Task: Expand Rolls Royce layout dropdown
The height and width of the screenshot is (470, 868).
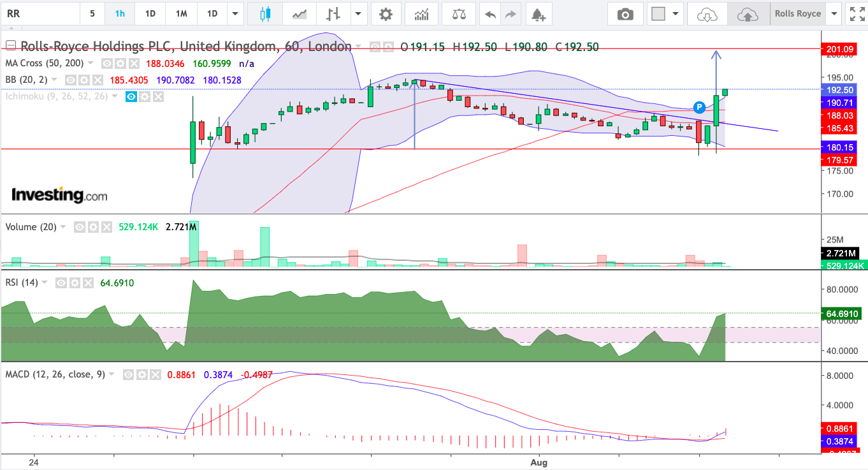Action: (x=834, y=13)
